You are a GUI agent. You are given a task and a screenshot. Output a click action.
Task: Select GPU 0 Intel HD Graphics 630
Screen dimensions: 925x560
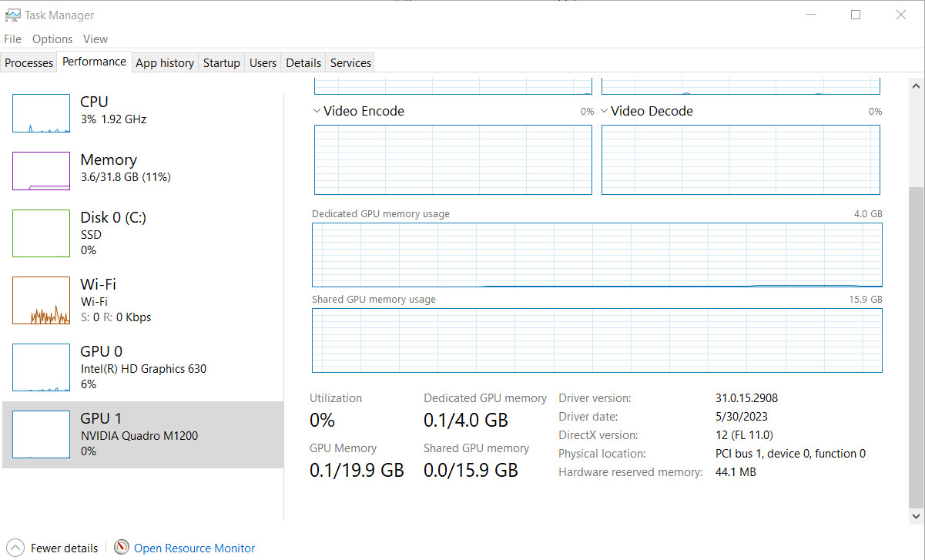pyautogui.click(x=143, y=367)
